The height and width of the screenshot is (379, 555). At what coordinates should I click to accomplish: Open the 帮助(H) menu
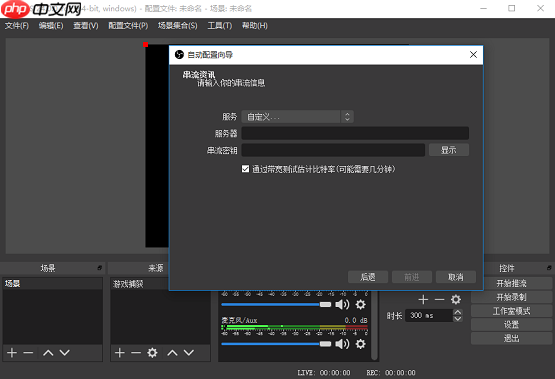tap(254, 25)
